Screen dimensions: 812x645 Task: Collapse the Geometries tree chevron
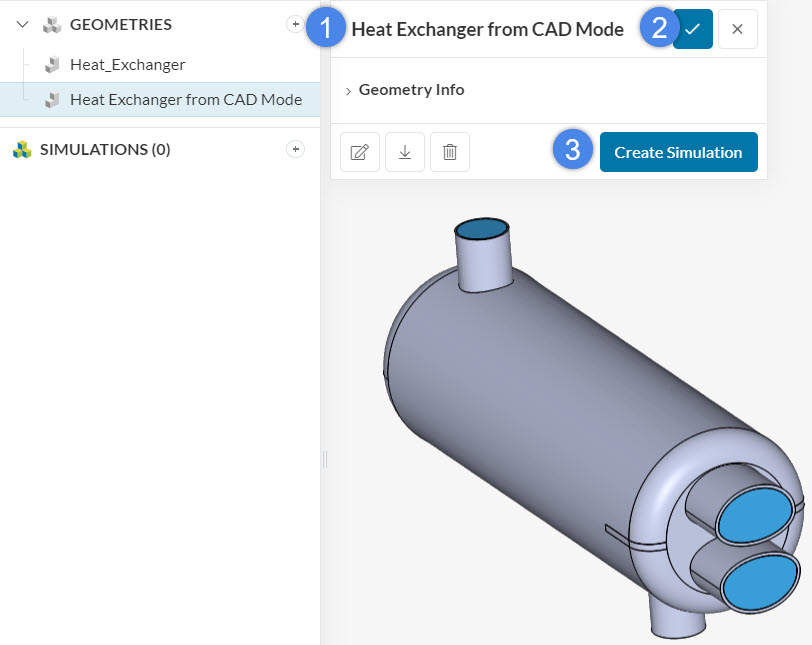tap(23, 25)
